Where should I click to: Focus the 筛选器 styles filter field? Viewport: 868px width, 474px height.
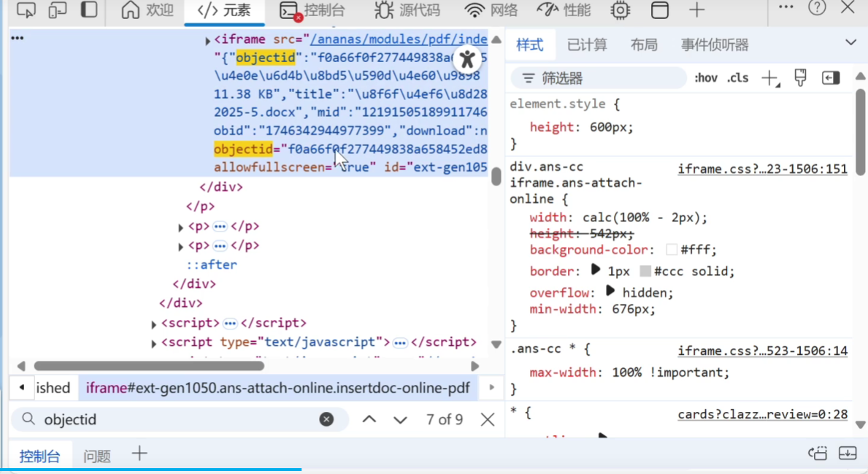pos(598,78)
